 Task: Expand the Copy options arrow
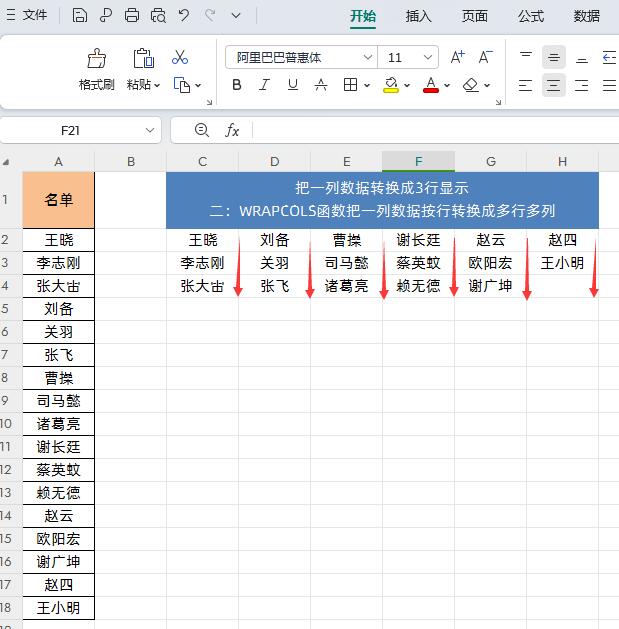tap(198, 85)
